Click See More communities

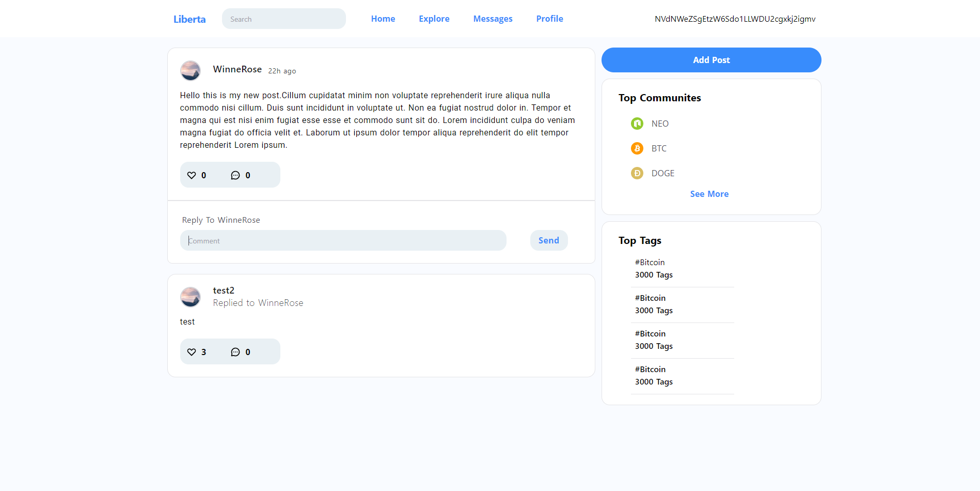point(709,194)
